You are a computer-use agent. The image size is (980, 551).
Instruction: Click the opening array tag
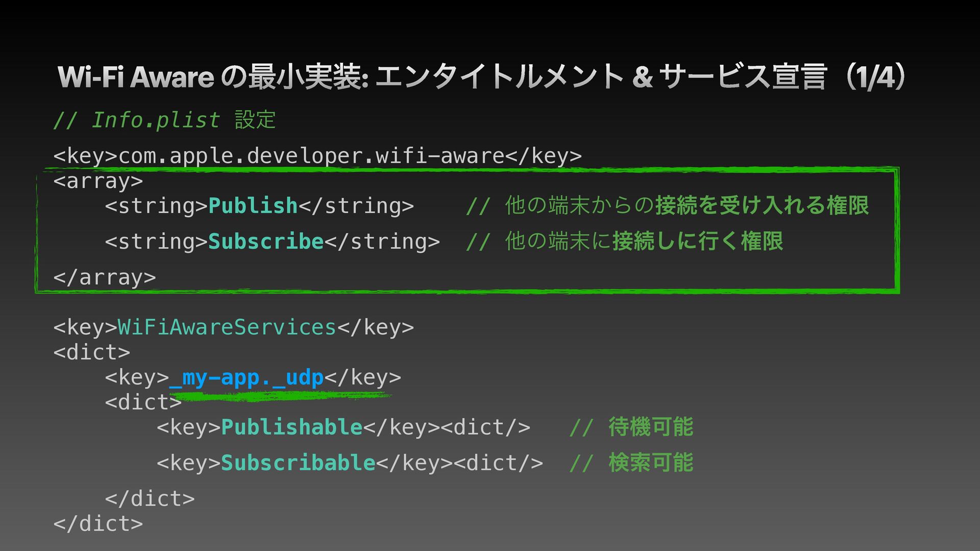tap(98, 181)
